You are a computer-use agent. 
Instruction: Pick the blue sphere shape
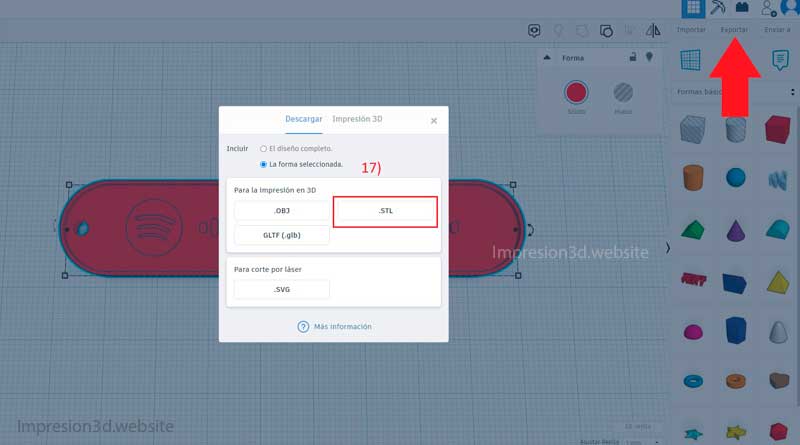pos(736,178)
